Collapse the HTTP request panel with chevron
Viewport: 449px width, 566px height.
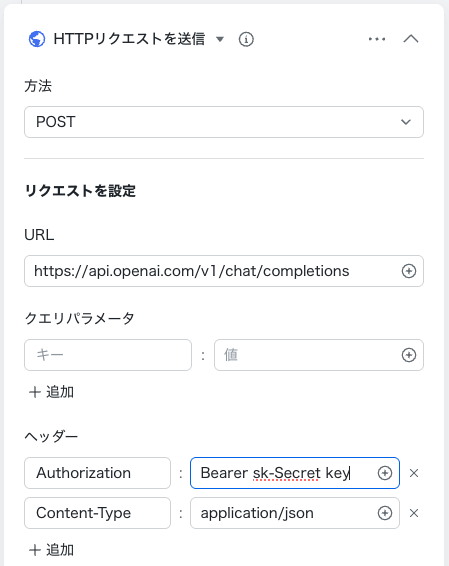[411, 39]
